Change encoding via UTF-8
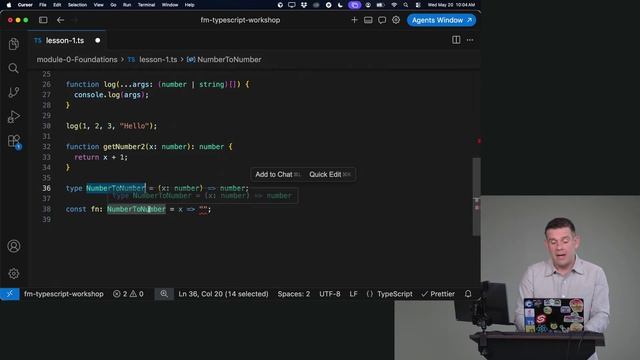The image size is (640, 360). click(x=329, y=294)
